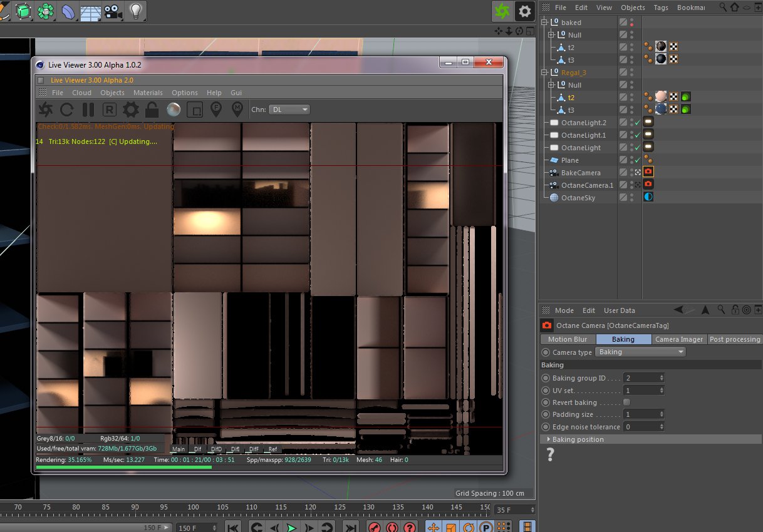Screen dimensions: 763x532
Task: Open the Cloud menu in Live Viewer
Action: [81, 92]
